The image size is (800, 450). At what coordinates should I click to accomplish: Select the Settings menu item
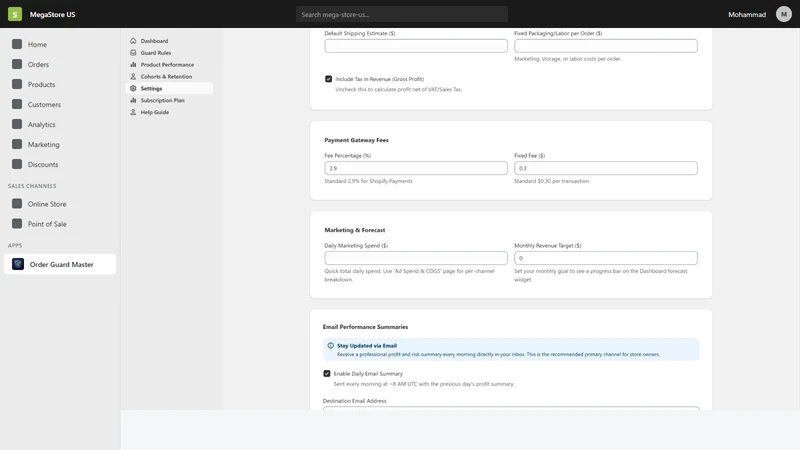pos(169,88)
